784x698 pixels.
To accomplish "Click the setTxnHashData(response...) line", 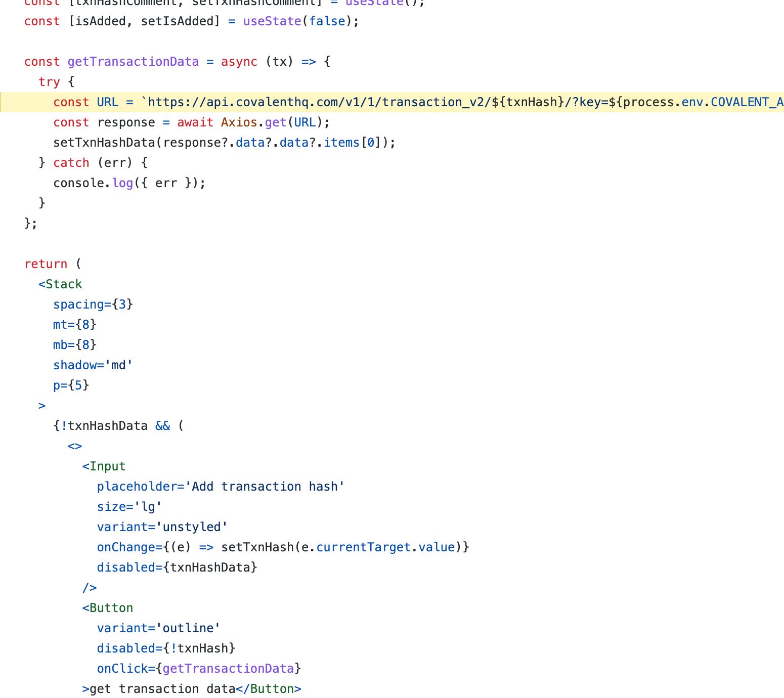I will click(225, 143).
